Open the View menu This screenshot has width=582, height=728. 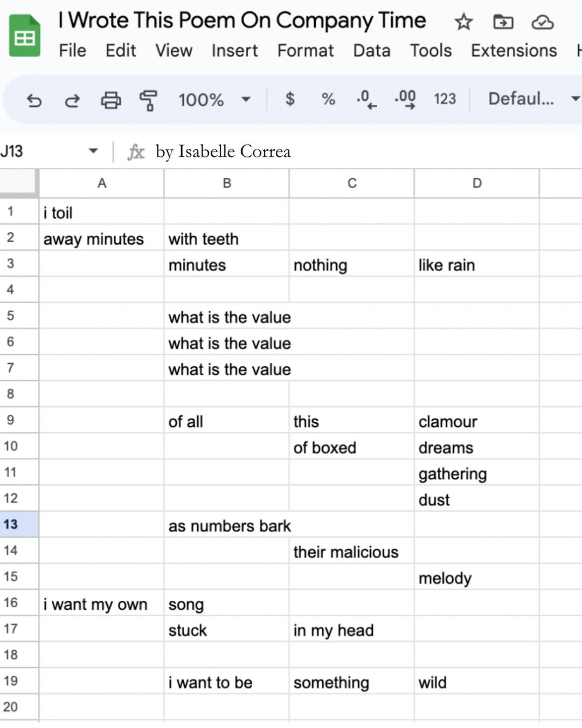pos(174,51)
